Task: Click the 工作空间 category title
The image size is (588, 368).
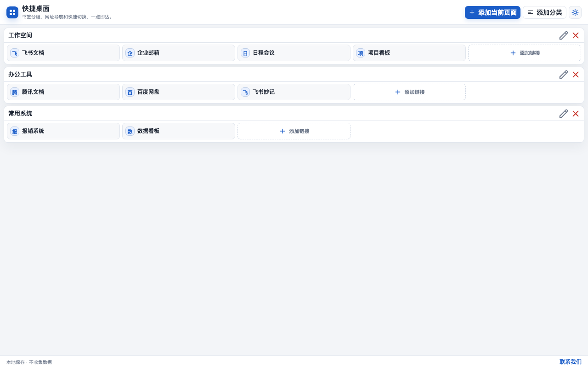Action: (20, 35)
